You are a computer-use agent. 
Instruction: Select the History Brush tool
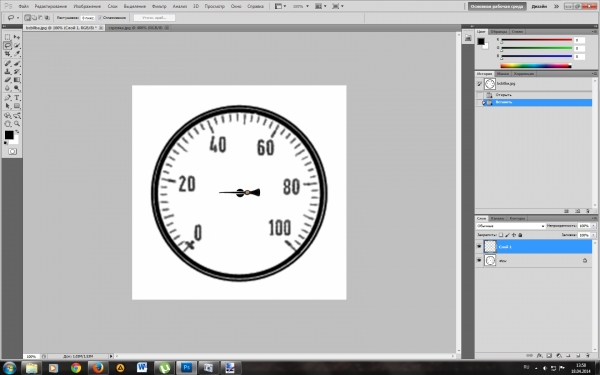(17, 72)
